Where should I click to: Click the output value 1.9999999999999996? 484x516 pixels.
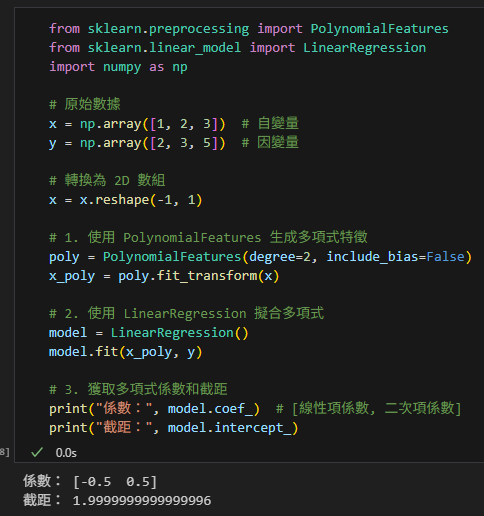(x=142, y=501)
